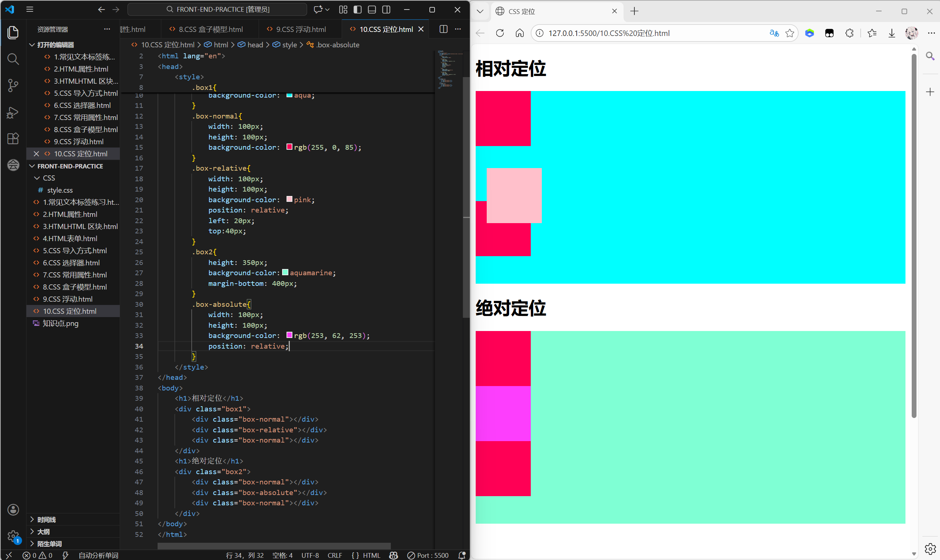Open the Search view in activity bar
The height and width of the screenshot is (560, 940).
[13, 59]
